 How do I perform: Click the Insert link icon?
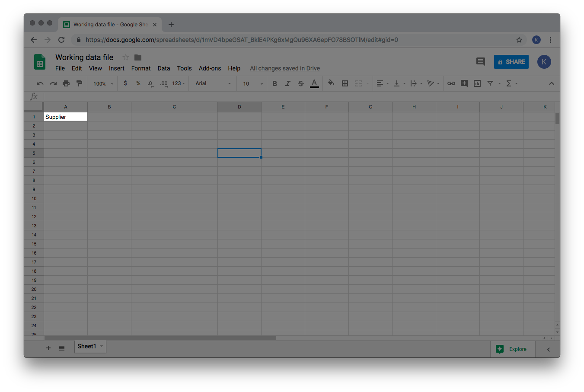(451, 83)
